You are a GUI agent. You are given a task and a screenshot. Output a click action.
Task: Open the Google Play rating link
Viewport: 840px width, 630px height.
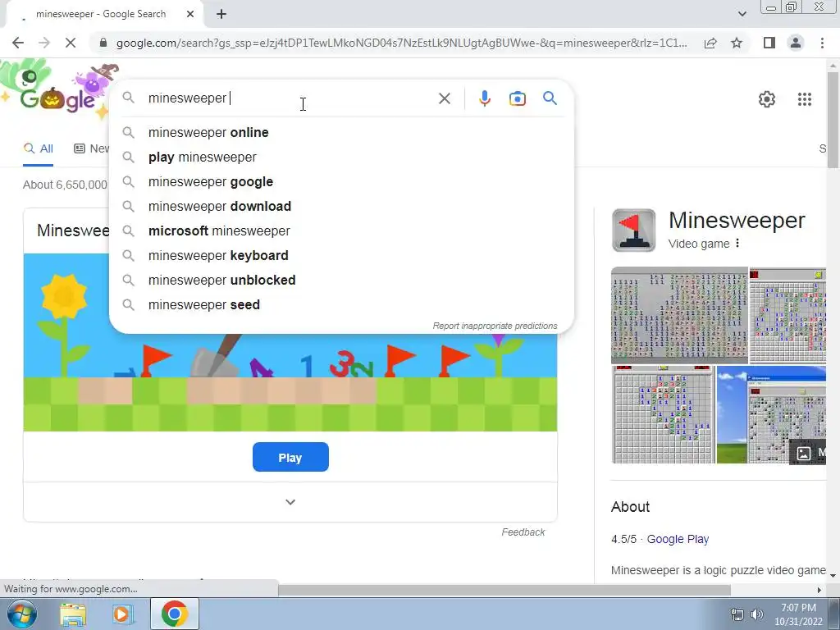click(678, 539)
